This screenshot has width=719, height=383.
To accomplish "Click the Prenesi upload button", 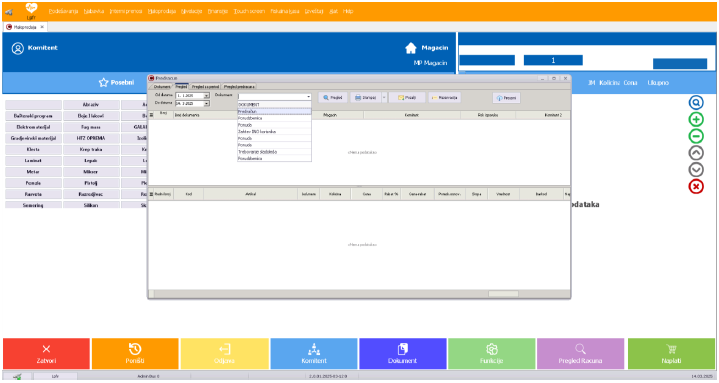I will (x=506, y=98).
